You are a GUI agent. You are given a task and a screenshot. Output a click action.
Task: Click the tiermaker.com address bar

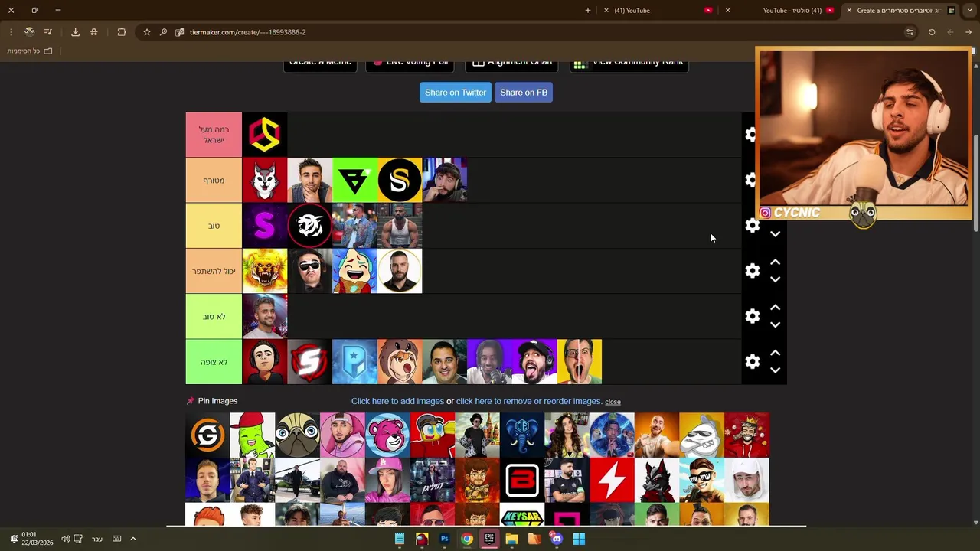point(528,32)
